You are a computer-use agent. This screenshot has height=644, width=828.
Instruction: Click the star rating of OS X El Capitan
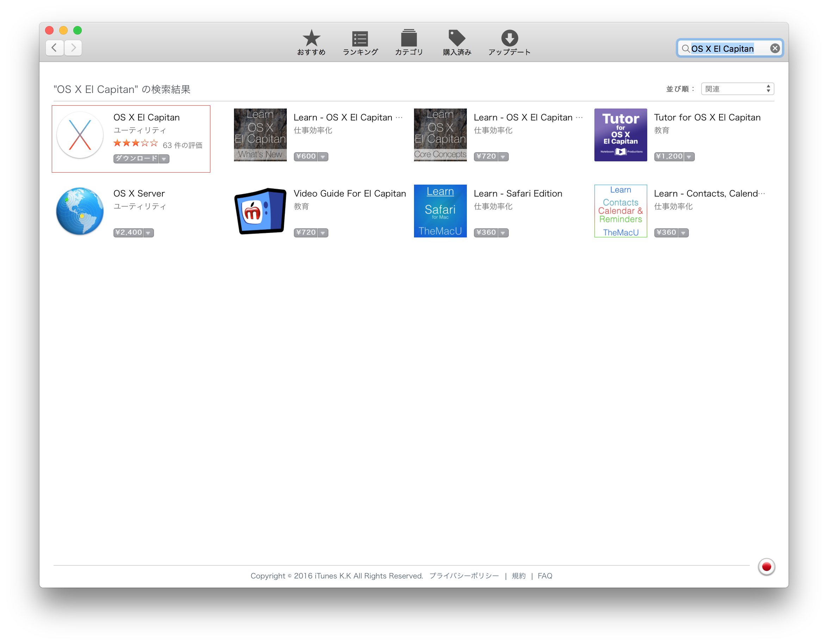pos(135,143)
